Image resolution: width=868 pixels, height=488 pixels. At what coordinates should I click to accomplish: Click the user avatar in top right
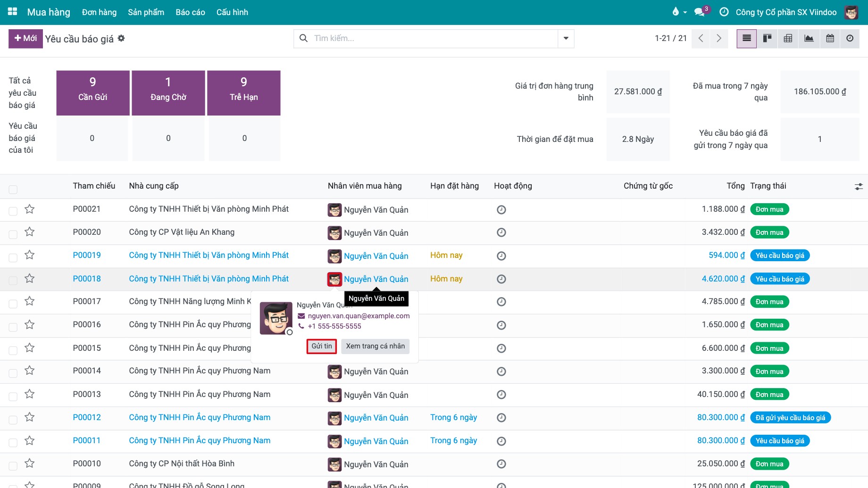851,12
